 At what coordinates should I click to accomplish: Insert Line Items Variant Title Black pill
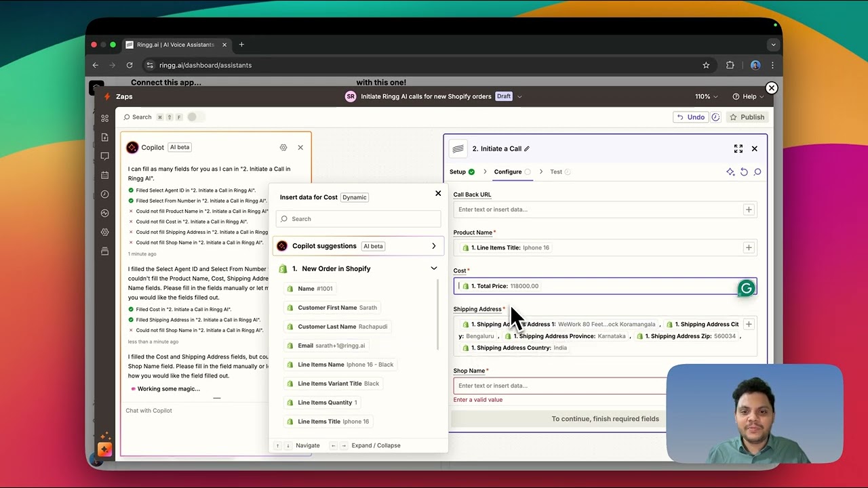[x=334, y=384]
